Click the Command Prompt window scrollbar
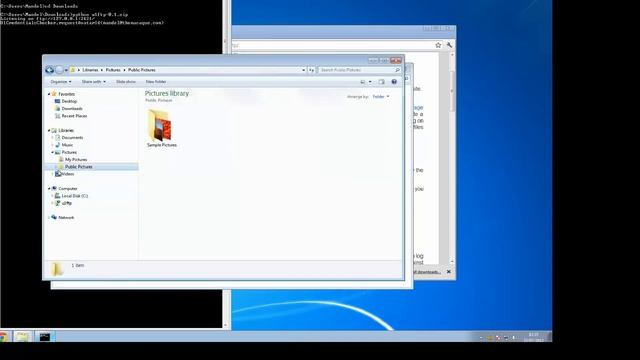The width and height of the screenshot is (640, 360). [x=225, y=163]
